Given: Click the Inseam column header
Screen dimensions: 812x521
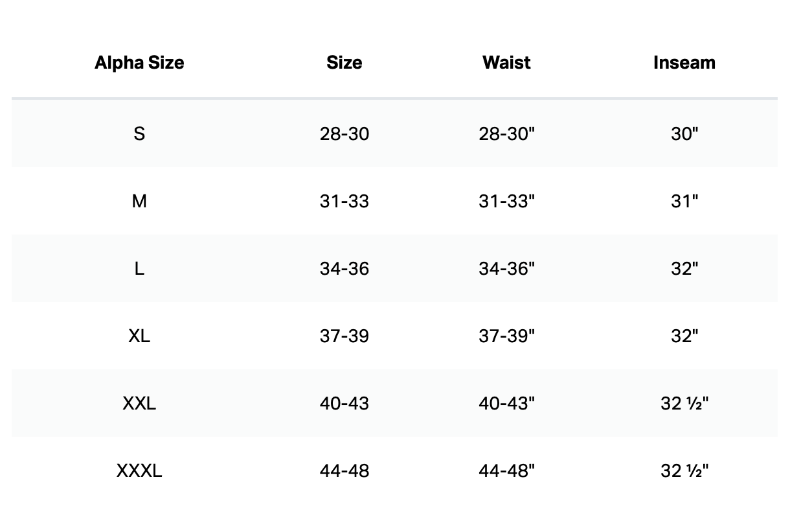Looking at the screenshot, I should tap(684, 63).
